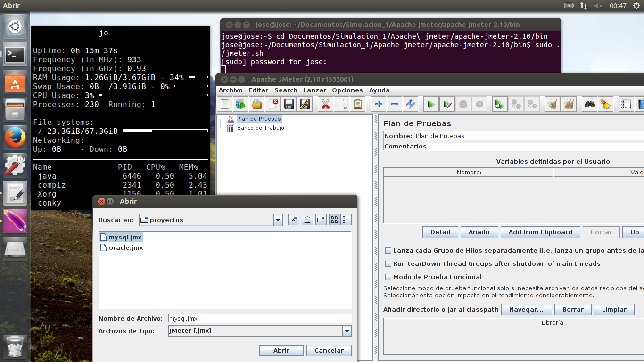
Task: Go up one level in Abrir dialog
Action: pos(294,220)
